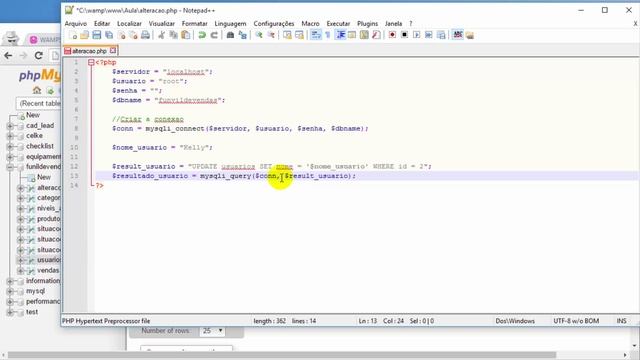Select the mysql database in the tree
This screenshot has width=640, height=360.
(x=36, y=291)
